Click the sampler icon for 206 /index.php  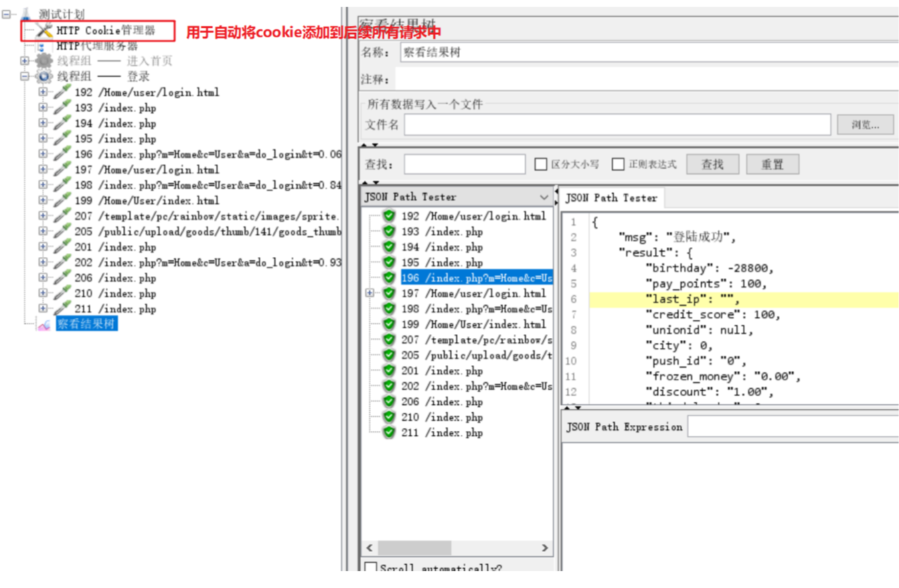pos(62,277)
